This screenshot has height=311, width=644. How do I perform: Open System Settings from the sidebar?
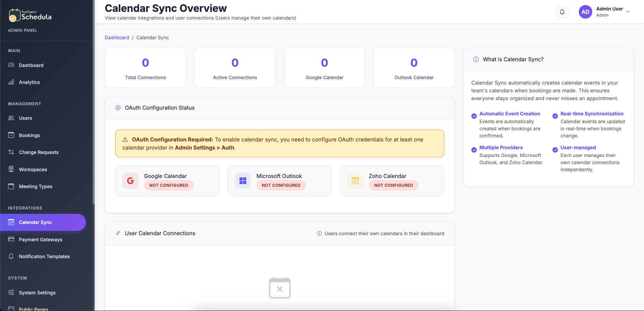tap(37, 292)
